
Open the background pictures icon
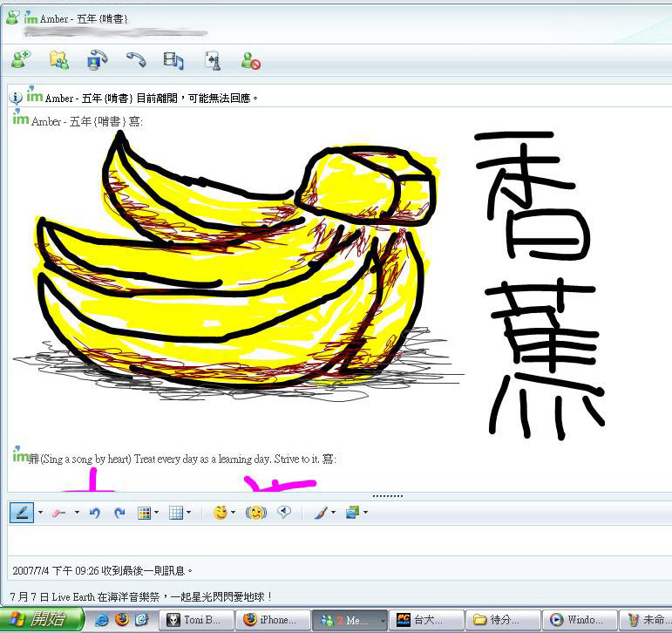click(x=352, y=513)
